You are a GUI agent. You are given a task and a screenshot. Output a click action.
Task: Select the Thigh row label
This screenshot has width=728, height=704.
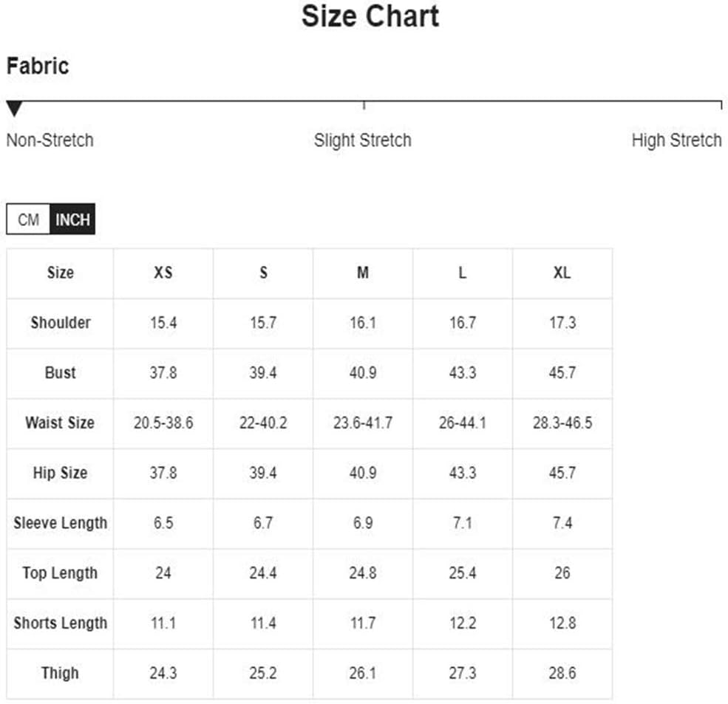coord(61,674)
